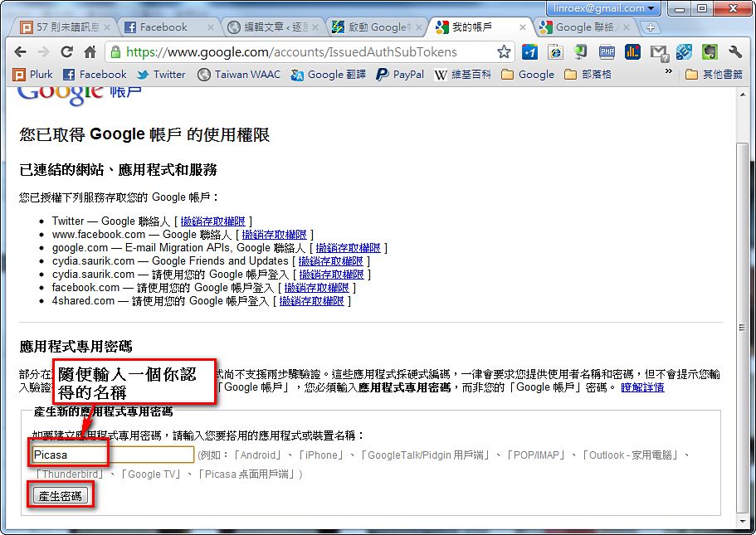Click the bar chart extension icon
Image resolution: width=756 pixels, height=535 pixels.
pos(632,52)
